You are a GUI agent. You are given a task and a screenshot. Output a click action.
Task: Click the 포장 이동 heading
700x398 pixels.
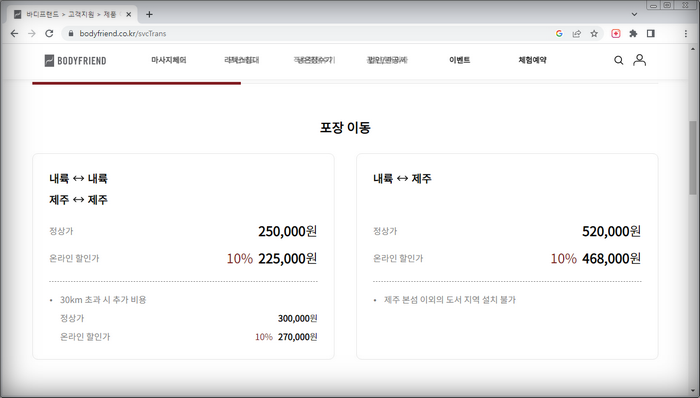pyautogui.click(x=345, y=128)
